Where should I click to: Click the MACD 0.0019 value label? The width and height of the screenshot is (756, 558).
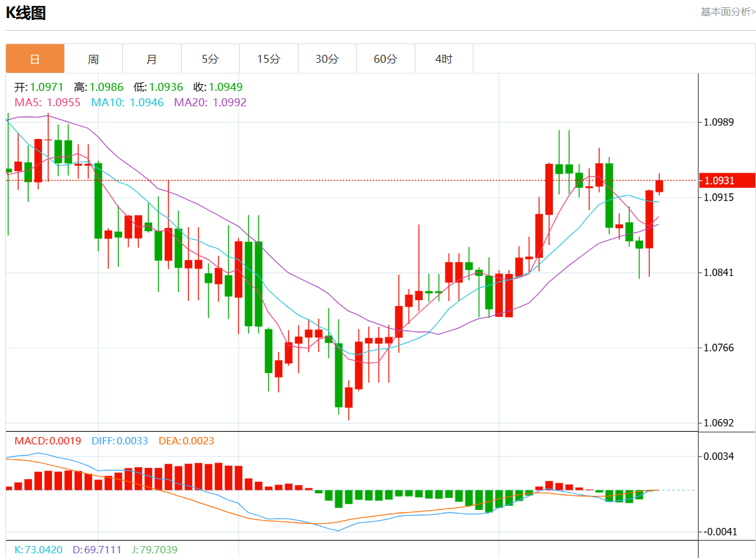pyautogui.click(x=47, y=441)
